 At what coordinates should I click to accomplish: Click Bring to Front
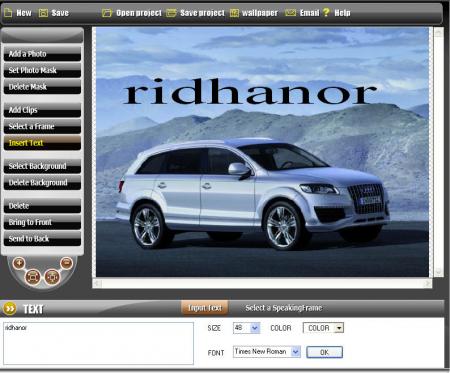42,222
